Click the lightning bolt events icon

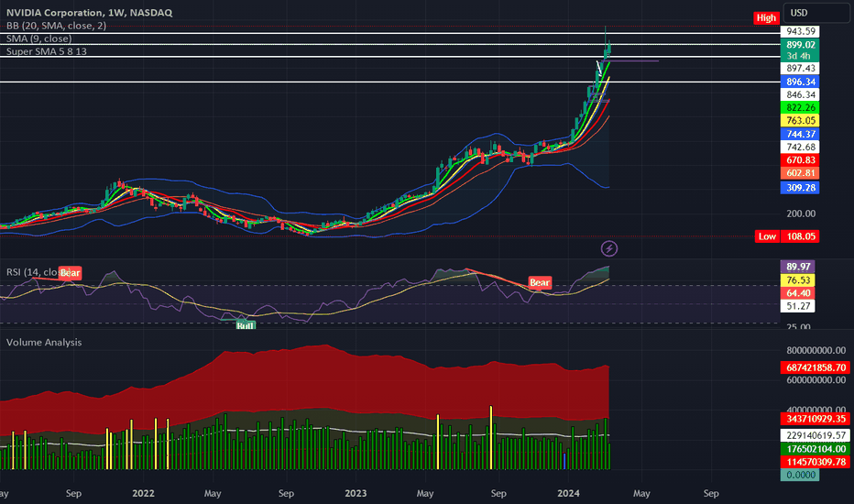coord(609,249)
